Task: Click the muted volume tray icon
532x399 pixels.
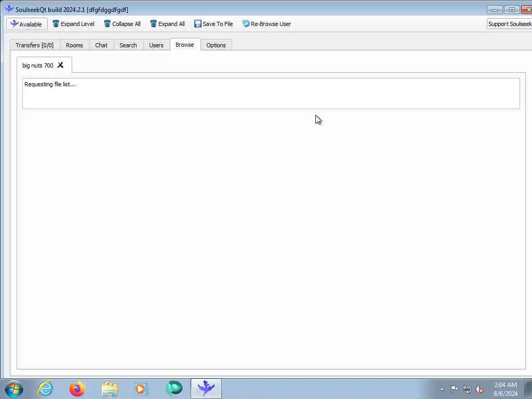Action: [x=480, y=390]
